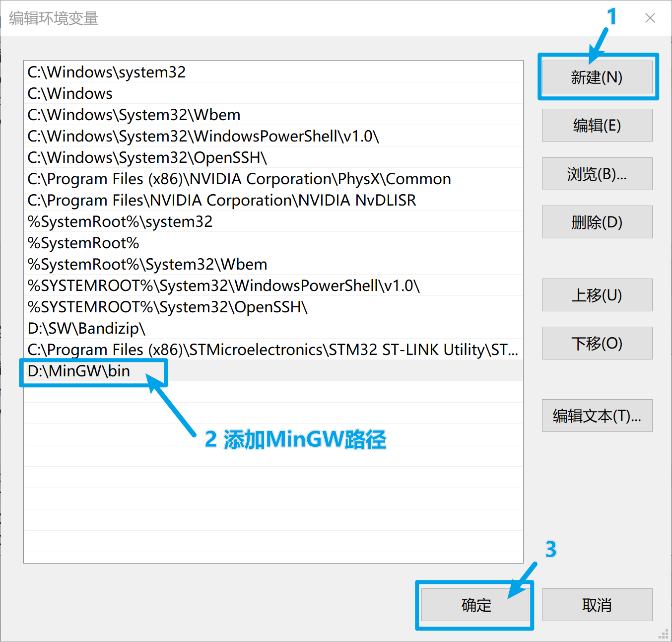Click the 编辑(E) button
This screenshot has width=672, height=642.
coord(597,125)
